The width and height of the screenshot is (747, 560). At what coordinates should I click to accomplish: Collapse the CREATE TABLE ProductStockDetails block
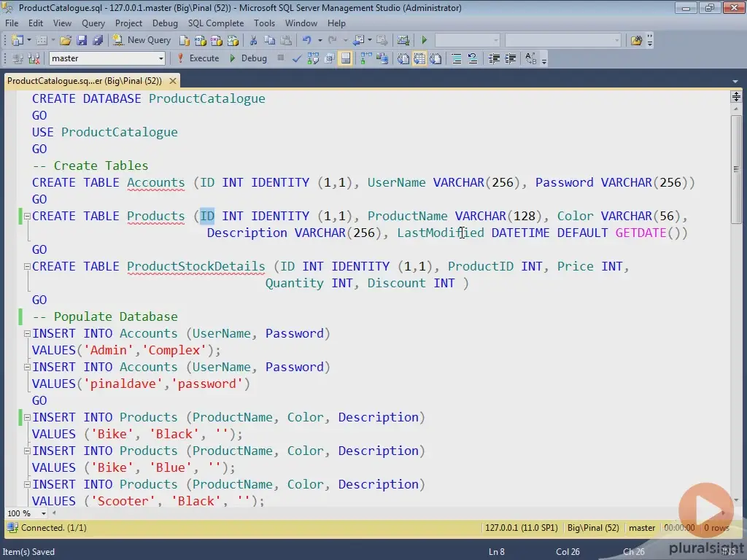[x=27, y=267]
